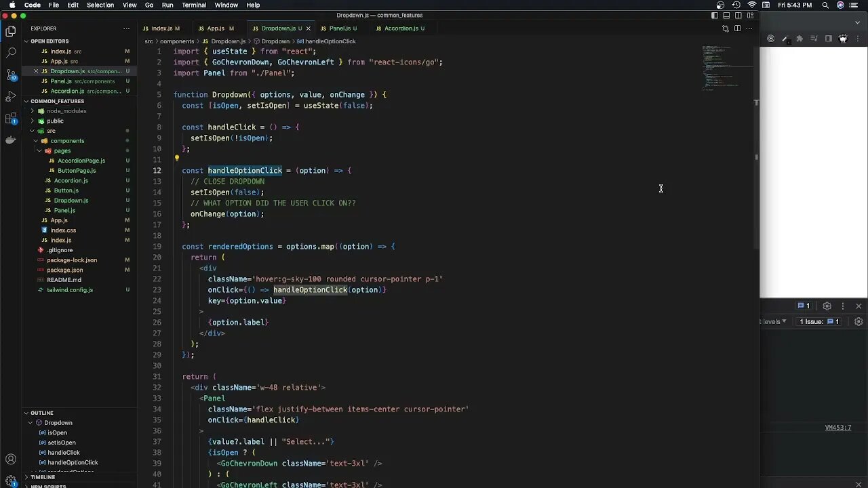
Task: Collapse the pages folder
Action: point(39,150)
